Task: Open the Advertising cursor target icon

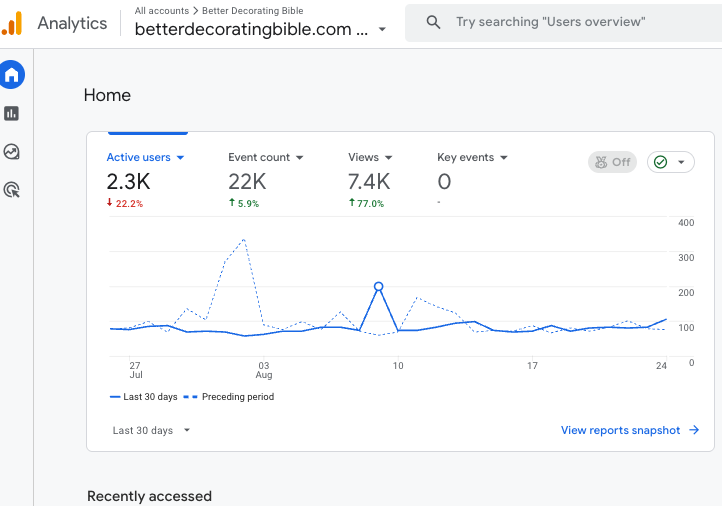Action: [x=12, y=190]
